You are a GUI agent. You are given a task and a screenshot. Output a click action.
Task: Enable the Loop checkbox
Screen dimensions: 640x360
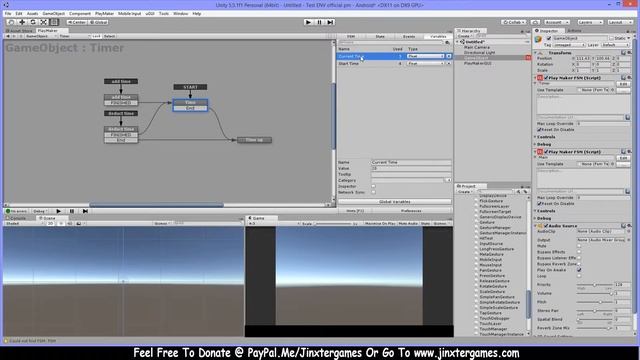click(x=579, y=276)
